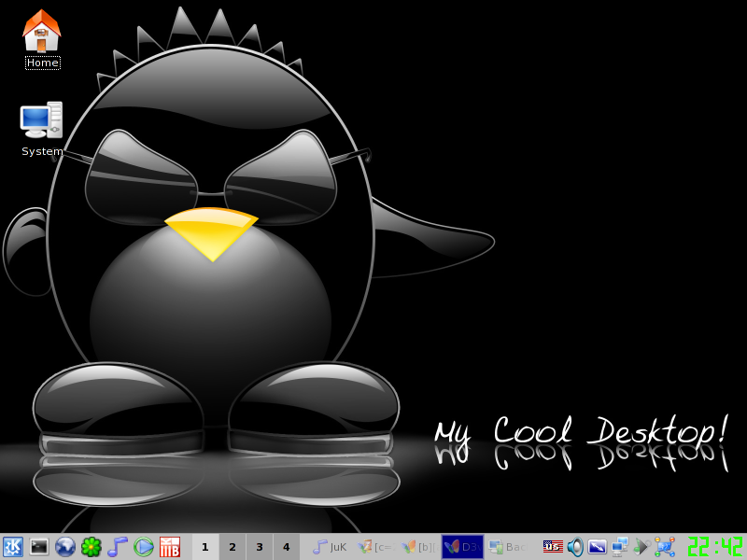This screenshot has width=747, height=560.
Task: Open KMix from the speaker tray icon
Action: click(x=574, y=547)
